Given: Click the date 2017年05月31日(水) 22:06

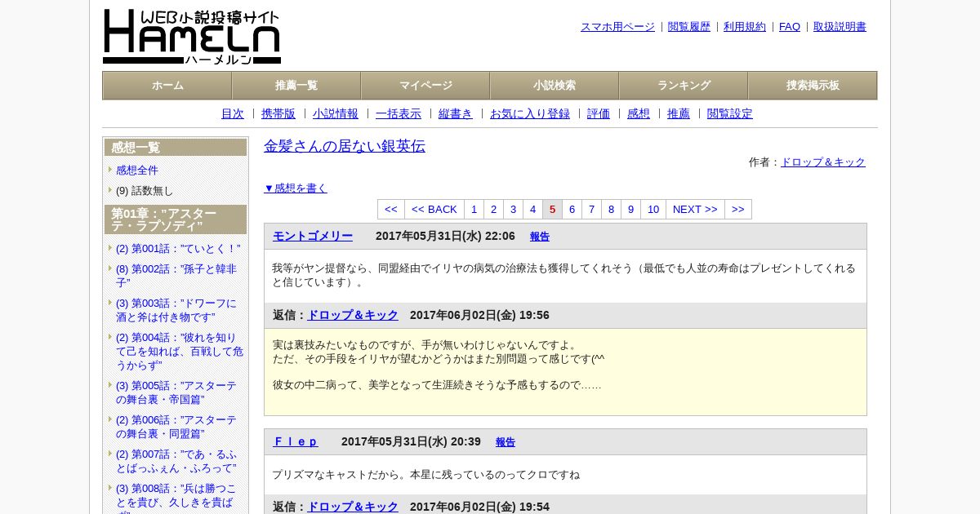Looking at the screenshot, I should pos(445,236).
